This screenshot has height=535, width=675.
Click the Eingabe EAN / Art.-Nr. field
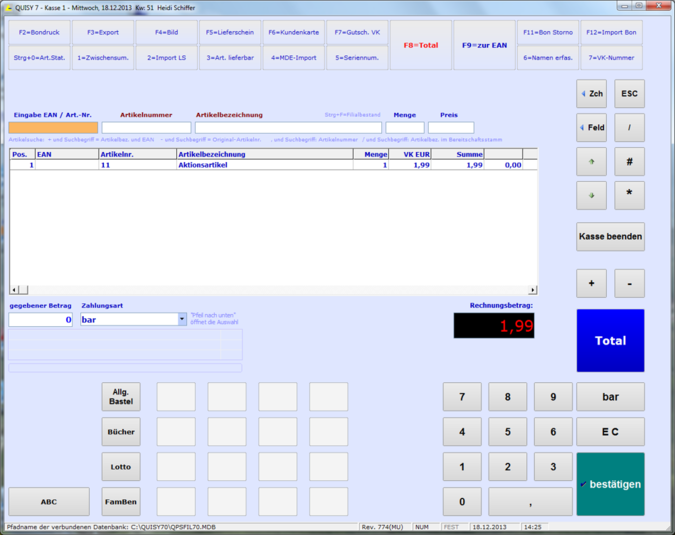[x=53, y=128]
